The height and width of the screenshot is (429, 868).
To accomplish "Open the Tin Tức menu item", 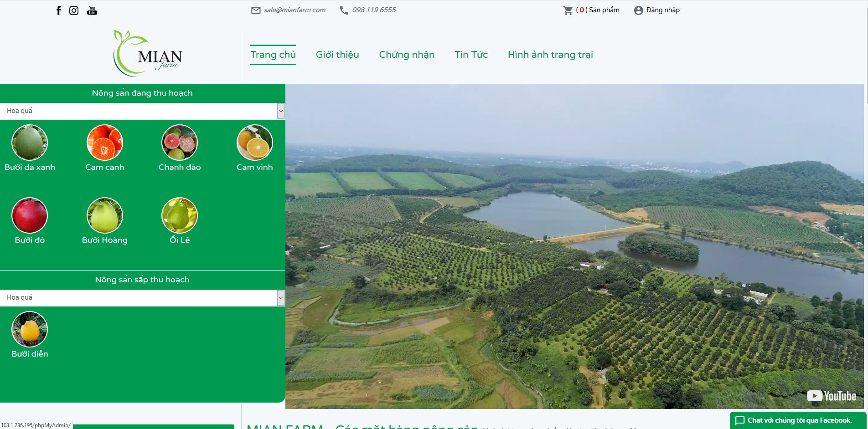I will 471,55.
